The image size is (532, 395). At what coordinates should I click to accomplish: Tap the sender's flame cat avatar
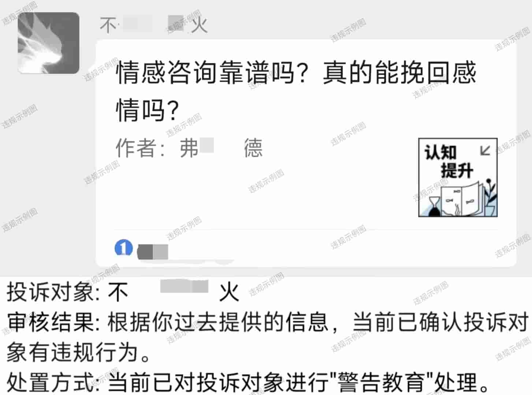tap(48, 43)
